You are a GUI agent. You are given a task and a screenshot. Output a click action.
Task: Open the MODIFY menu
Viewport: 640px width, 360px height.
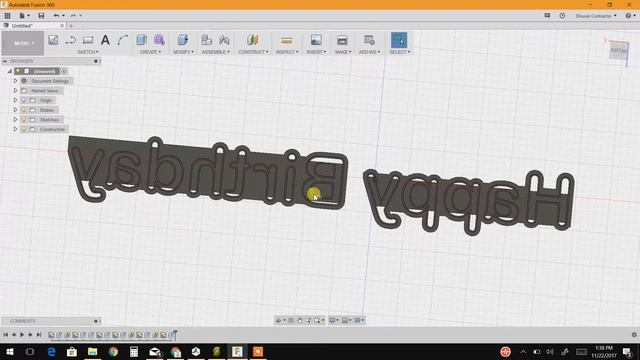coord(183,52)
